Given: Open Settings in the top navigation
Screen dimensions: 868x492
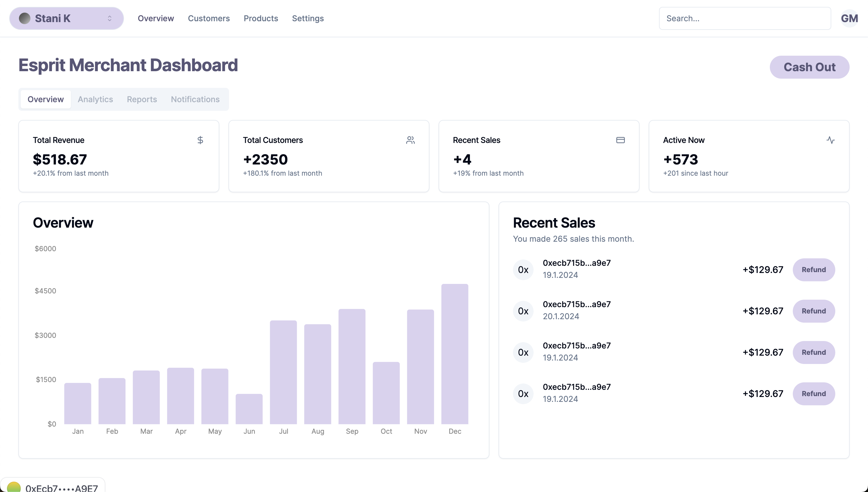Looking at the screenshot, I should [x=308, y=18].
